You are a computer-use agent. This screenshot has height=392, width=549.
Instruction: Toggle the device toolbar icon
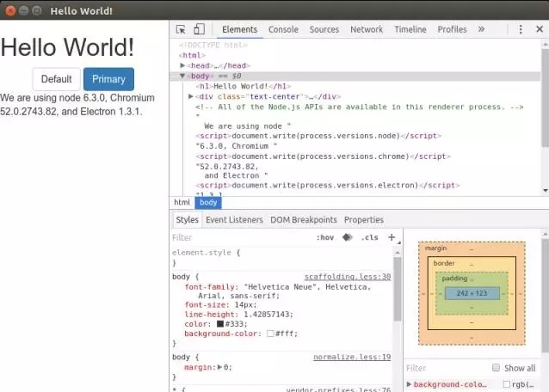coord(199,29)
